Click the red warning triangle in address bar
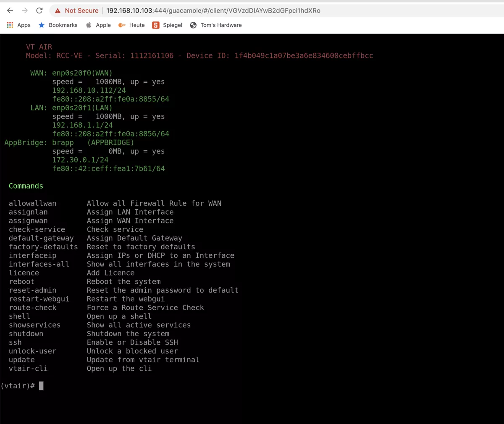Image resolution: width=504 pixels, height=424 pixels. click(58, 11)
